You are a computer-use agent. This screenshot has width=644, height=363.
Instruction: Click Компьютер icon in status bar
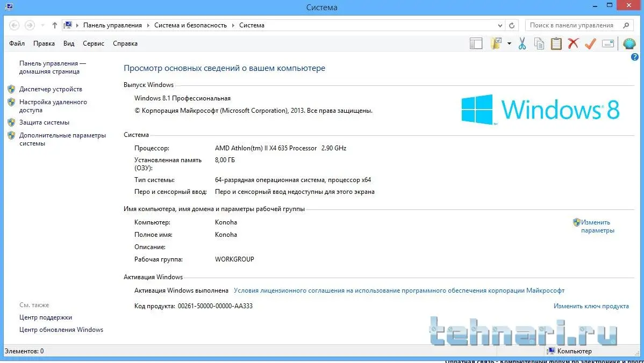(x=551, y=351)
